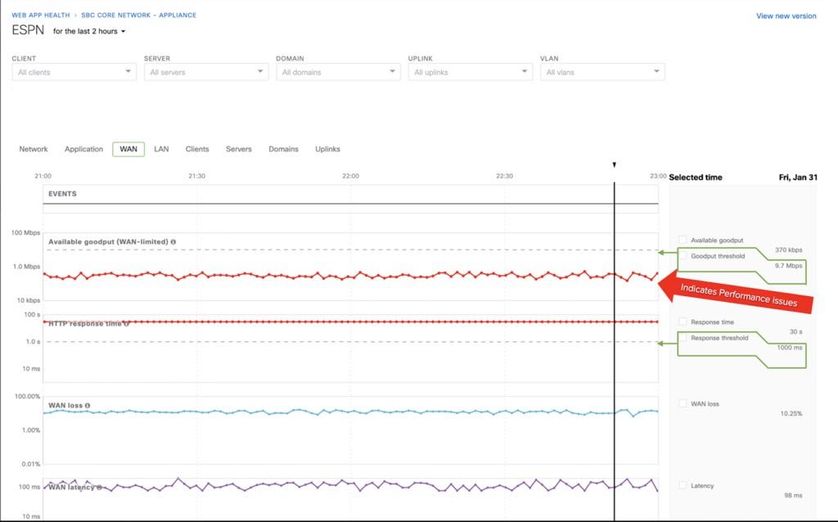
Task: Change the 'for the last 2 hours' range
Action: 89,32
